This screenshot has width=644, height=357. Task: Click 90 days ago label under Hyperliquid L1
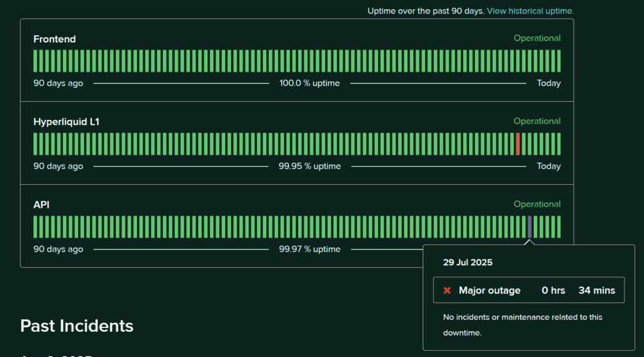point(58,166)
